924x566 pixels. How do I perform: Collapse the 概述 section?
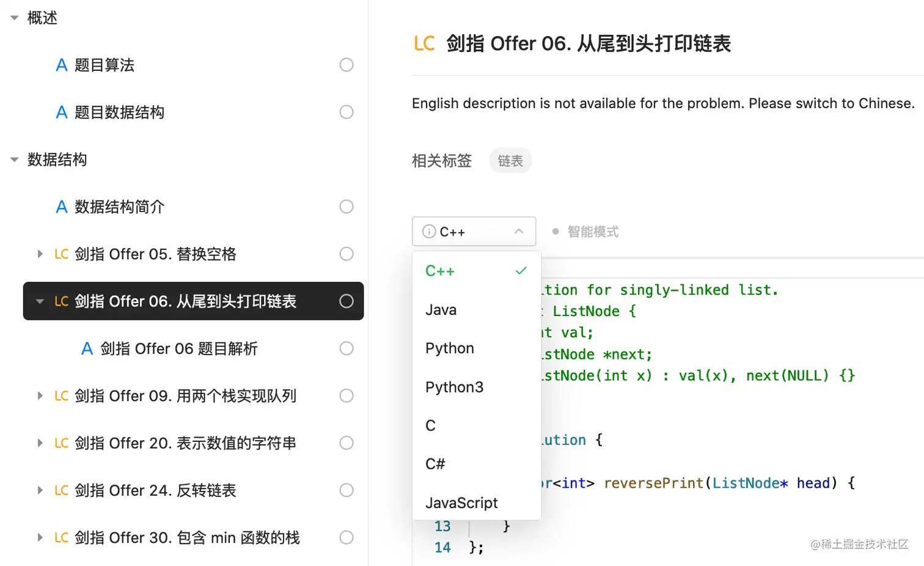15,18
